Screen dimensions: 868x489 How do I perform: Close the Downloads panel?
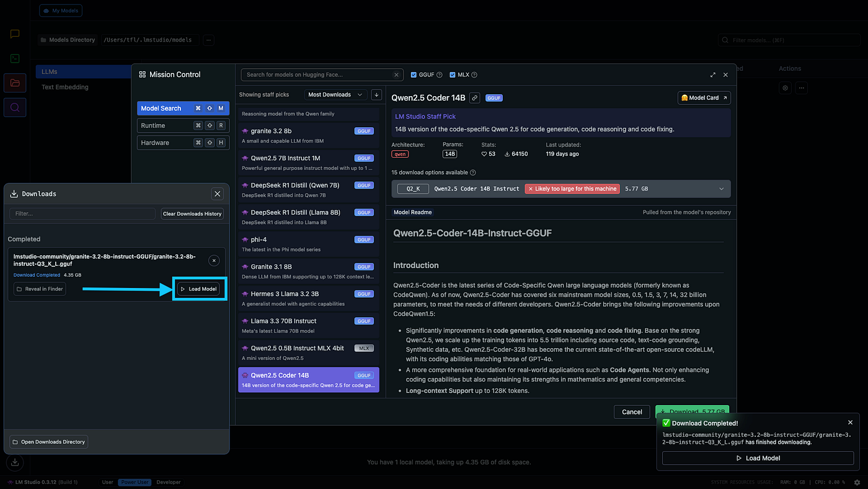click(x=218, y=194)
